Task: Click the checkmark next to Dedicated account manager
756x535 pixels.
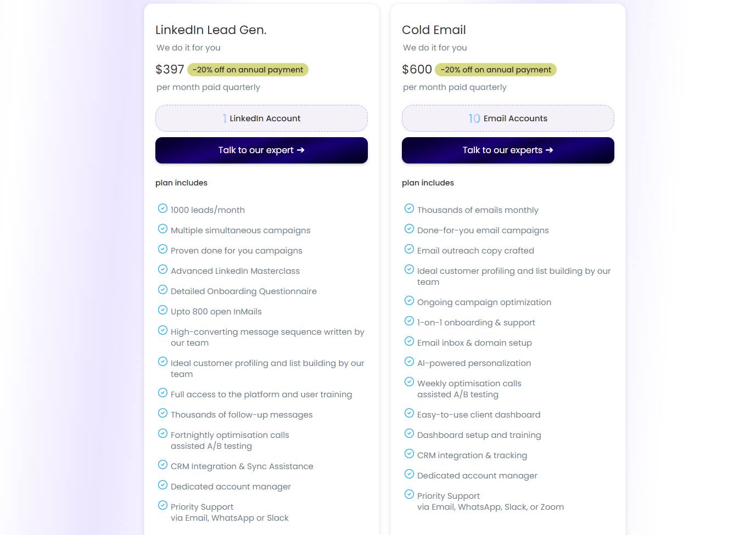Action: coord(163,485)
